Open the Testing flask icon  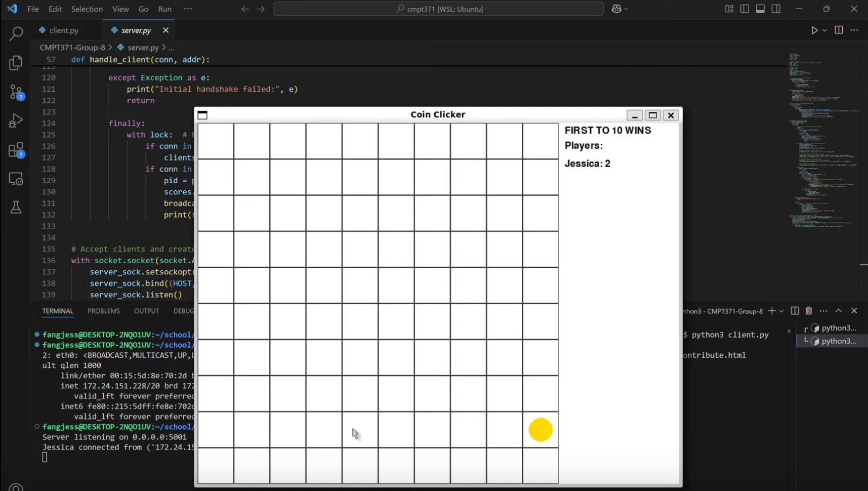point(16,207)
